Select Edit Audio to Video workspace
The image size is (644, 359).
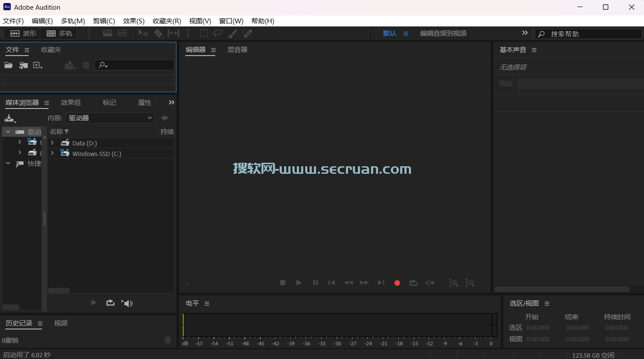pos(443,34)
